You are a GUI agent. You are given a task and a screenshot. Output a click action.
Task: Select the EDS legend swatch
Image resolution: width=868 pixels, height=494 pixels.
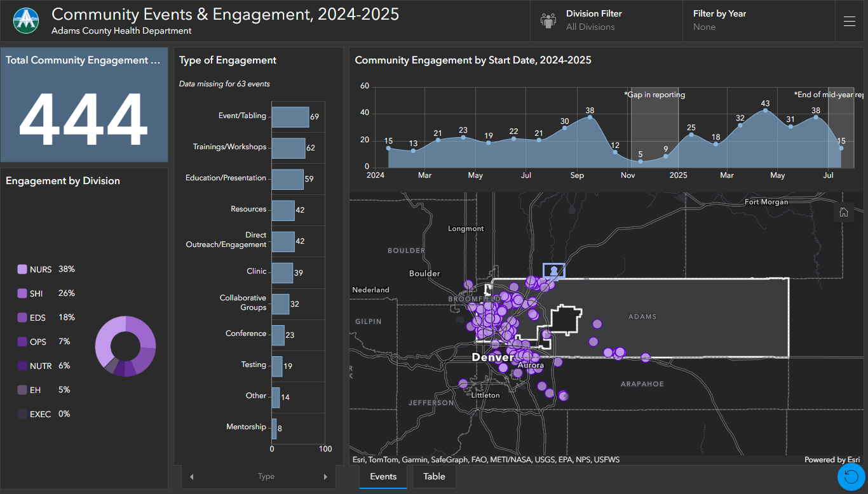[22, 318]
